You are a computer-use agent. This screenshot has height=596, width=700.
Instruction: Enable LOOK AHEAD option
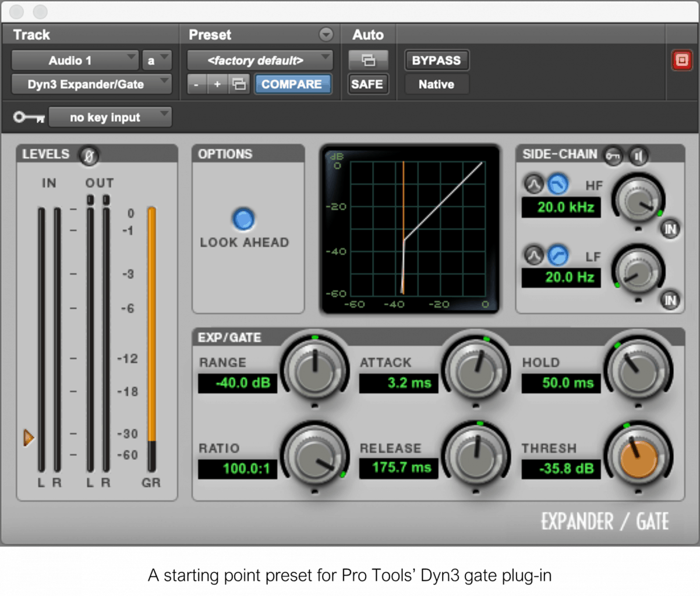[x=243, y=220]
